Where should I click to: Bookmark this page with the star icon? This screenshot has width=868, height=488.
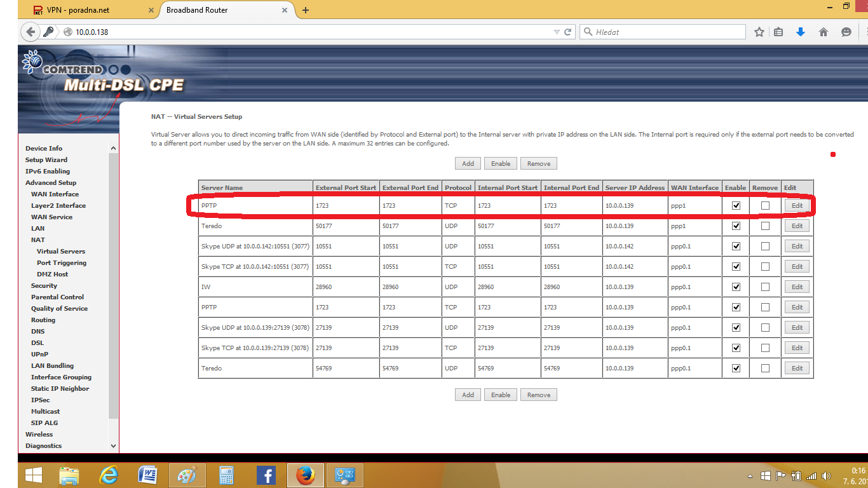point(759,32)
